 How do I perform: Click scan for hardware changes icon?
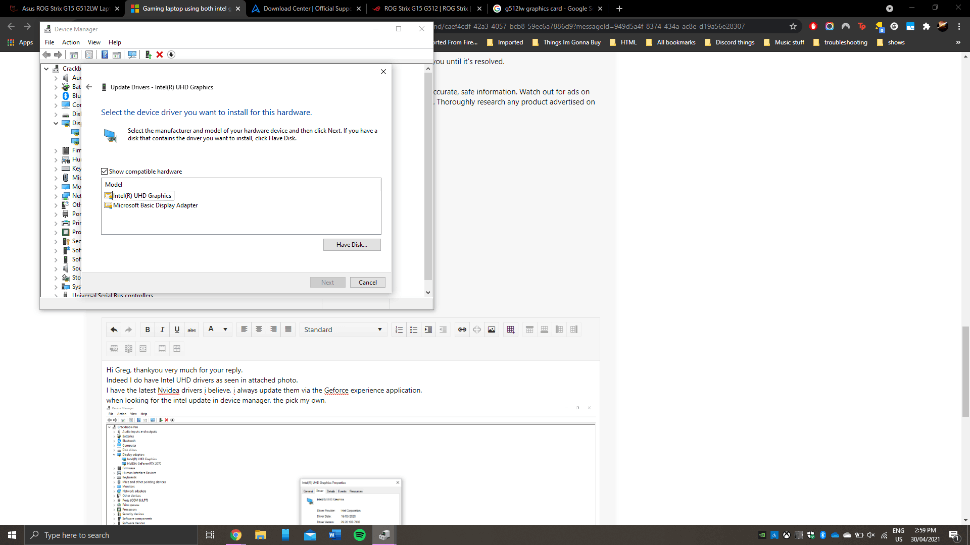coord(132,54)
